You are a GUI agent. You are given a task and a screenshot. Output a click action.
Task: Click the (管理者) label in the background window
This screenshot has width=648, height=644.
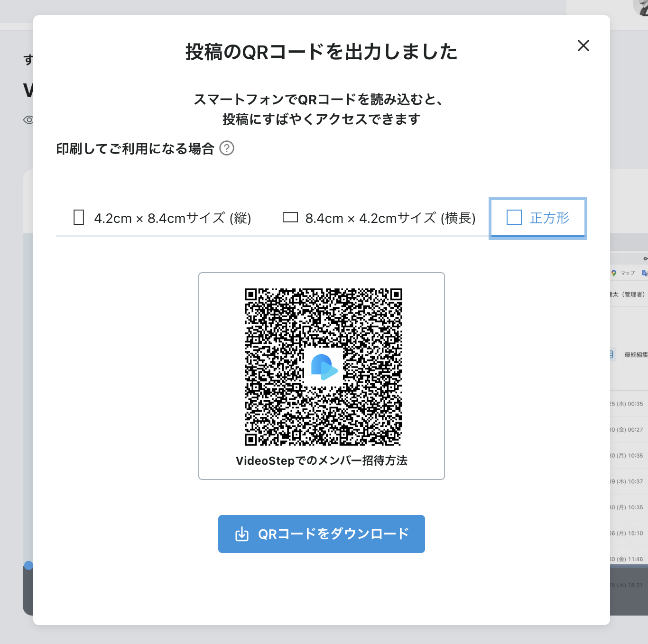[x=634, y=294]
